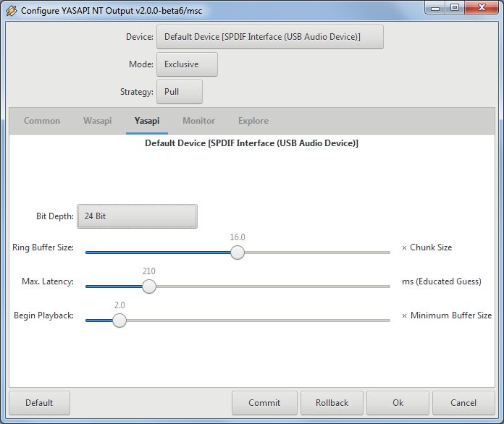
Task: Switch to the Wasapi tab
Action: point(97,121)
